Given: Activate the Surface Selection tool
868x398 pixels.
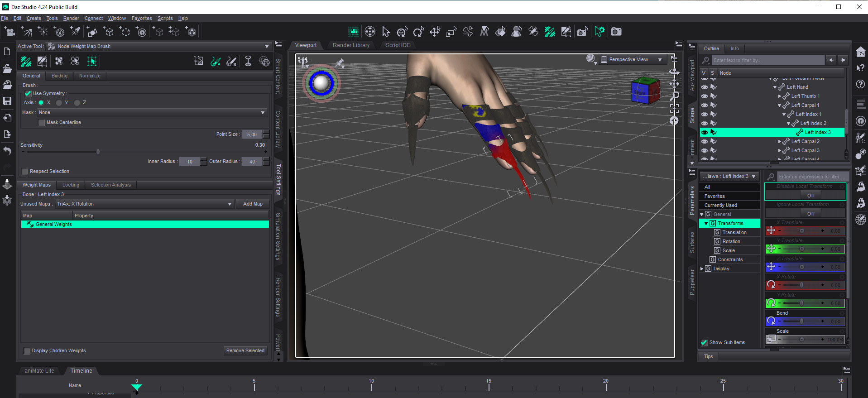Looking at the screenshot, I should [500, 32].
